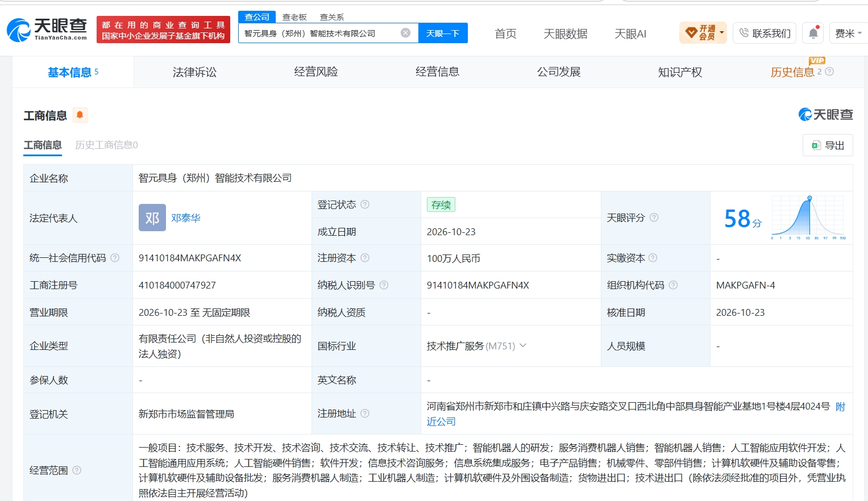
Task: Click the 联系我们 button
Action: tap(765, 34)
